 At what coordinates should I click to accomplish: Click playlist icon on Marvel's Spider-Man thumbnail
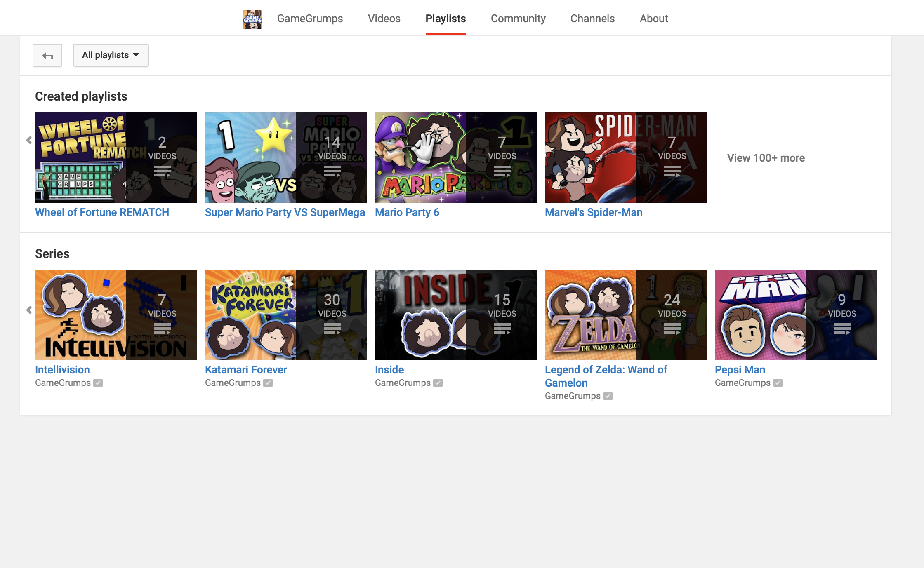pyautogui.click(x=672, y=171)
